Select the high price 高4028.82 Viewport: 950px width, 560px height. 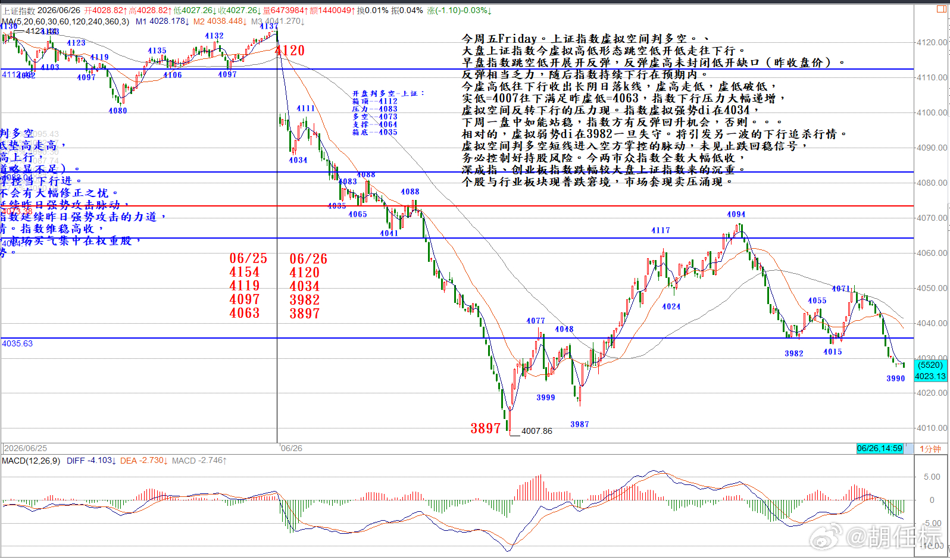point(150,11)
